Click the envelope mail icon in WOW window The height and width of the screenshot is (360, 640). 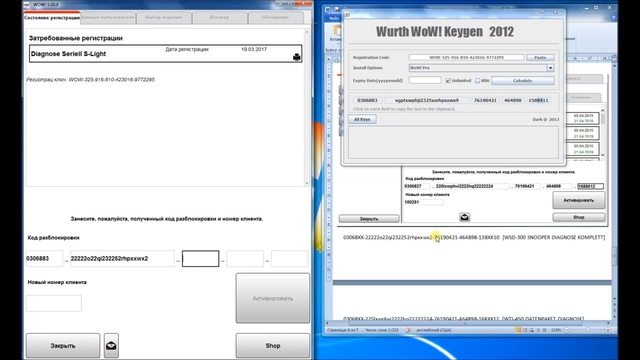point(111,346)
